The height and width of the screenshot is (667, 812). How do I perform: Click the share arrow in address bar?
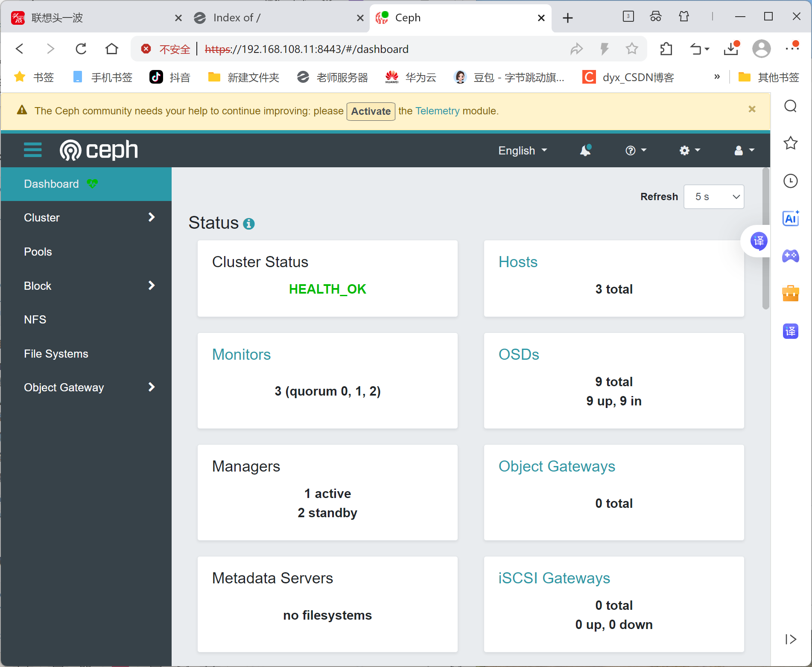(576, 49)
